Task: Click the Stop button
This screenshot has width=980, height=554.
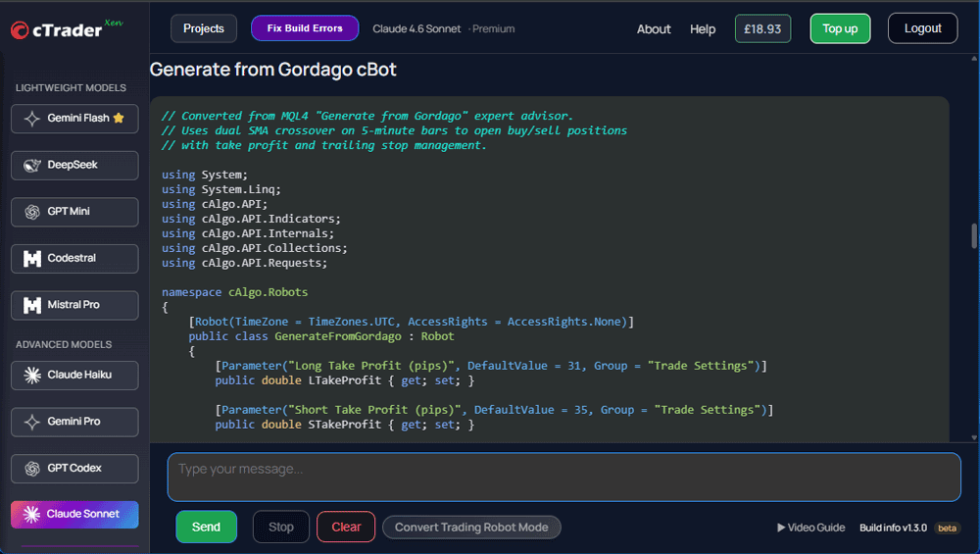Action: [281, 528]
